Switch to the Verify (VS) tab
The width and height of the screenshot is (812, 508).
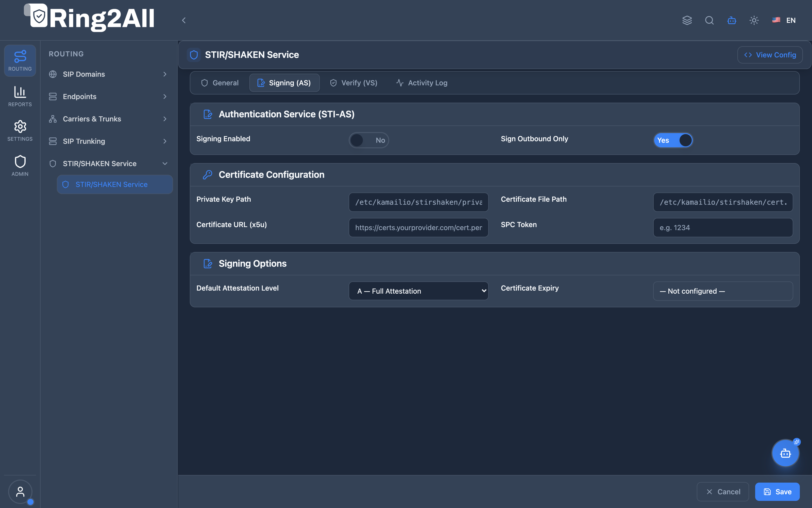coord(354,83)
